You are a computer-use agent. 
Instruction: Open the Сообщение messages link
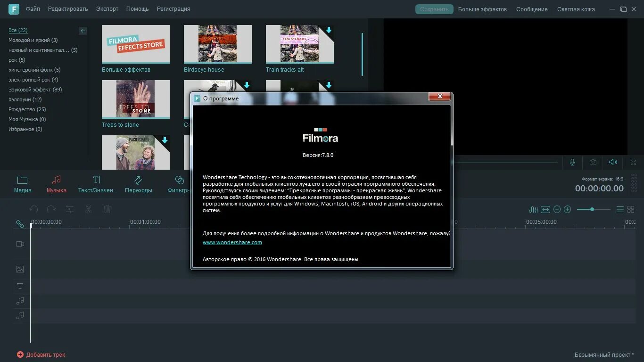pyautogui.click(x=532, y=9)
